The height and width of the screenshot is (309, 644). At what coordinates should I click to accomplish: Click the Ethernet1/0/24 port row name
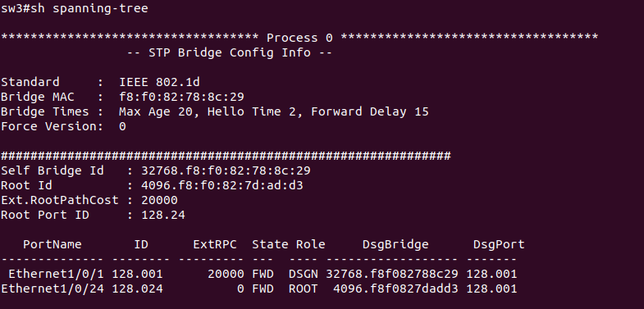coord(53,289)
